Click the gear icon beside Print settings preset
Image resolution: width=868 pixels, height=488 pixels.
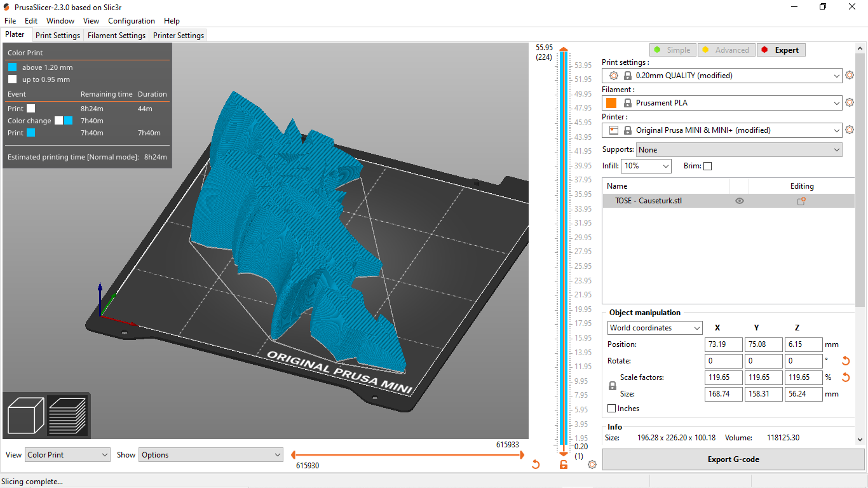(x=850, y=76)
